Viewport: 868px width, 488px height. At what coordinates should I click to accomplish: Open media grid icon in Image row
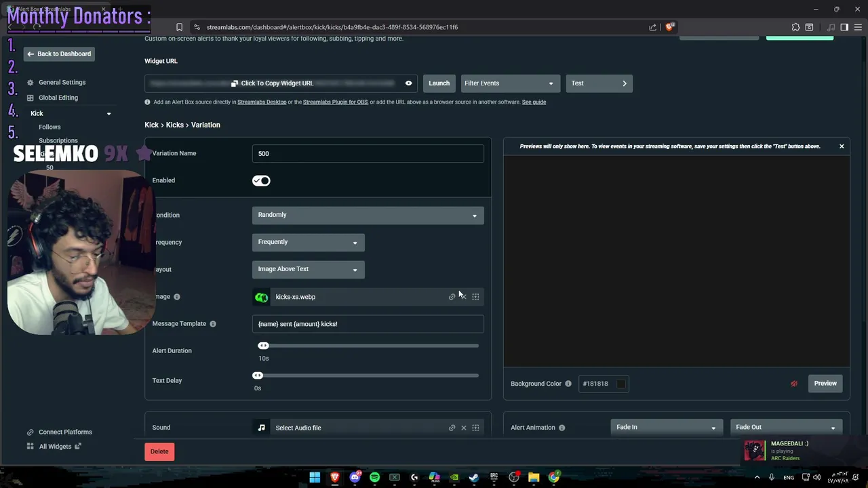click(x=475, y=297)
